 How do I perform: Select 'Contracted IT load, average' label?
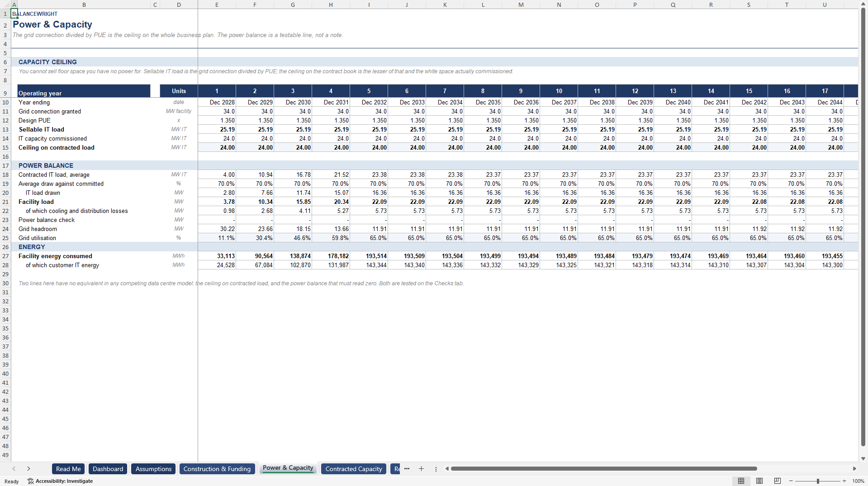[54, 175]
